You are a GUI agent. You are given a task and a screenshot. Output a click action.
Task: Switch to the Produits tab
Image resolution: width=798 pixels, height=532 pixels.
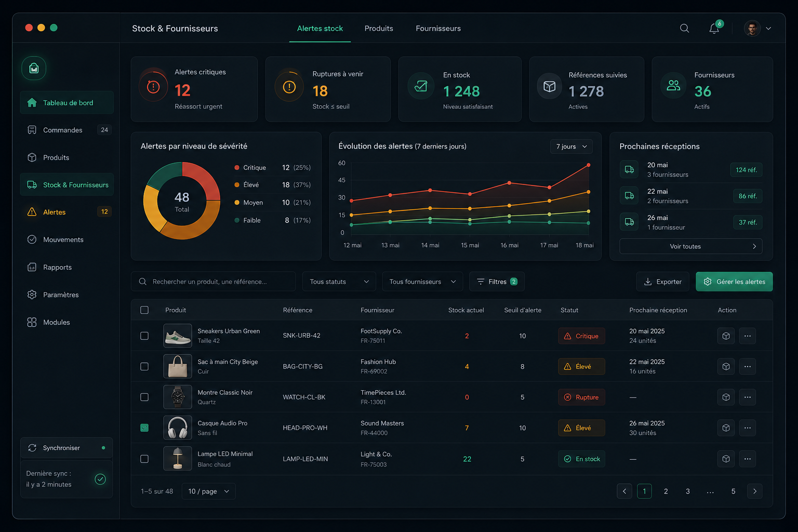[x=379, y=29]
